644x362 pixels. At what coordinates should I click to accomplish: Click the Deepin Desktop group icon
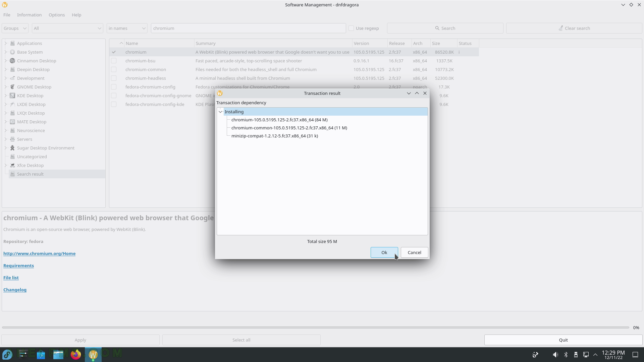coord(12,69)
